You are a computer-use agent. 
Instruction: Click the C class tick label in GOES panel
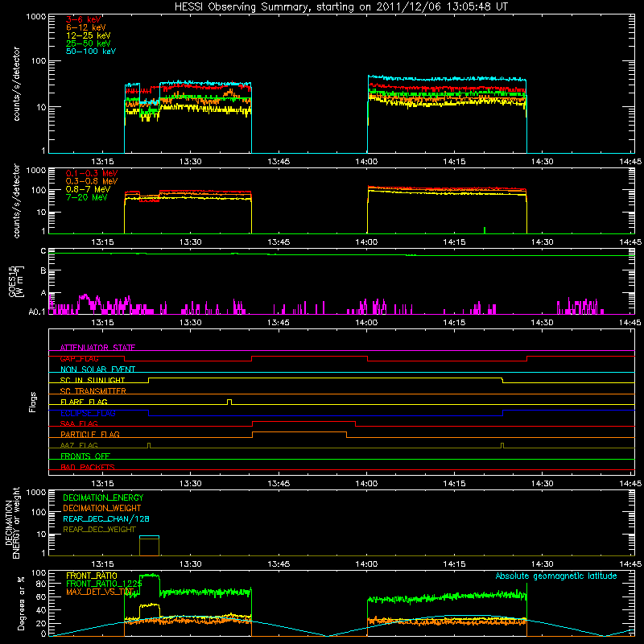coord(43,251)
